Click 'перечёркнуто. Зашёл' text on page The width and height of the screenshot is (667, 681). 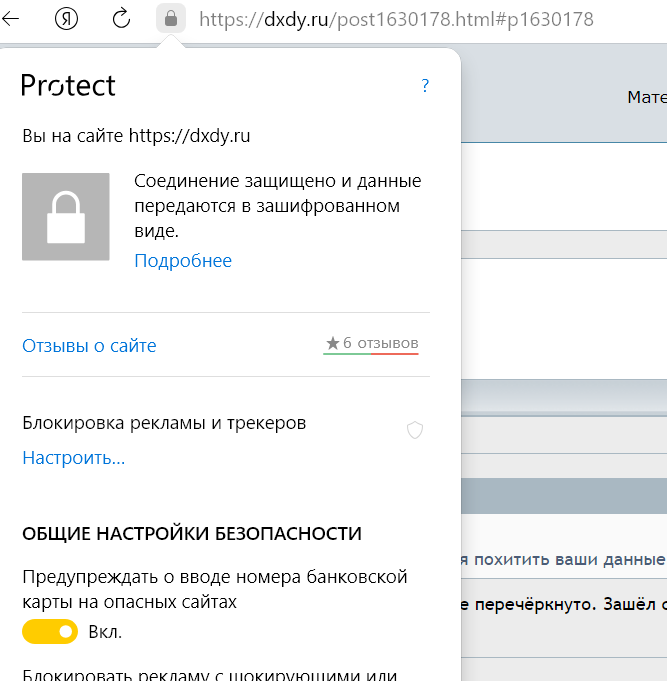565,604
